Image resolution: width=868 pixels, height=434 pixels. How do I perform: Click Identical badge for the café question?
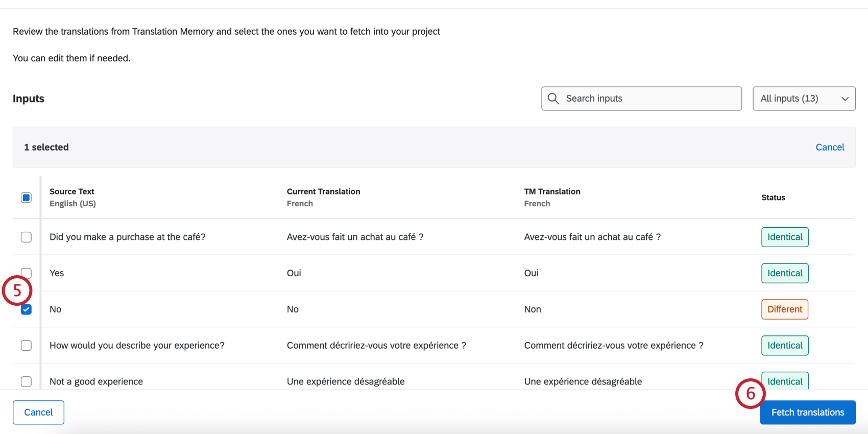click(784, 237)
